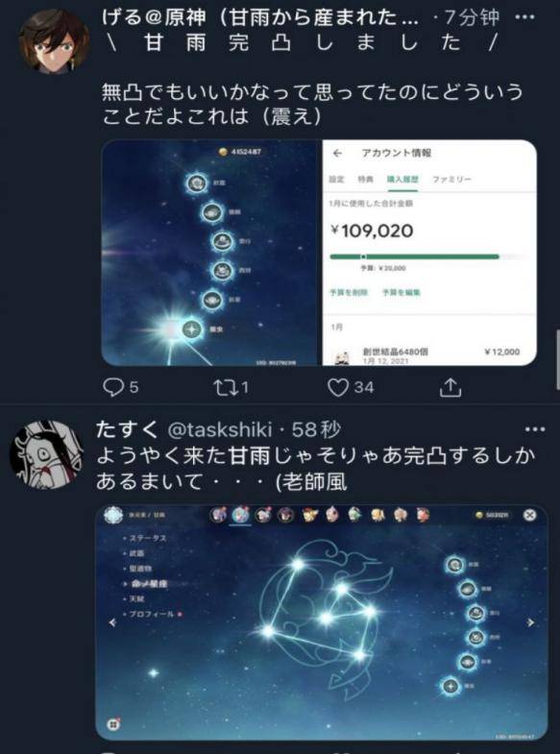Select the ファミリー tab
The height and width of the screenshot is (754, 560).
[x=451, y=180]
